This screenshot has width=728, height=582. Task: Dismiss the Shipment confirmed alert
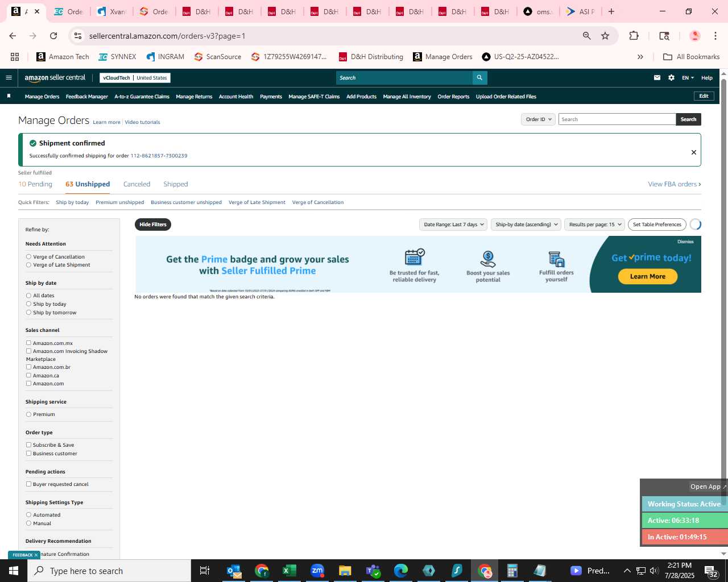[x=693, y=152]
